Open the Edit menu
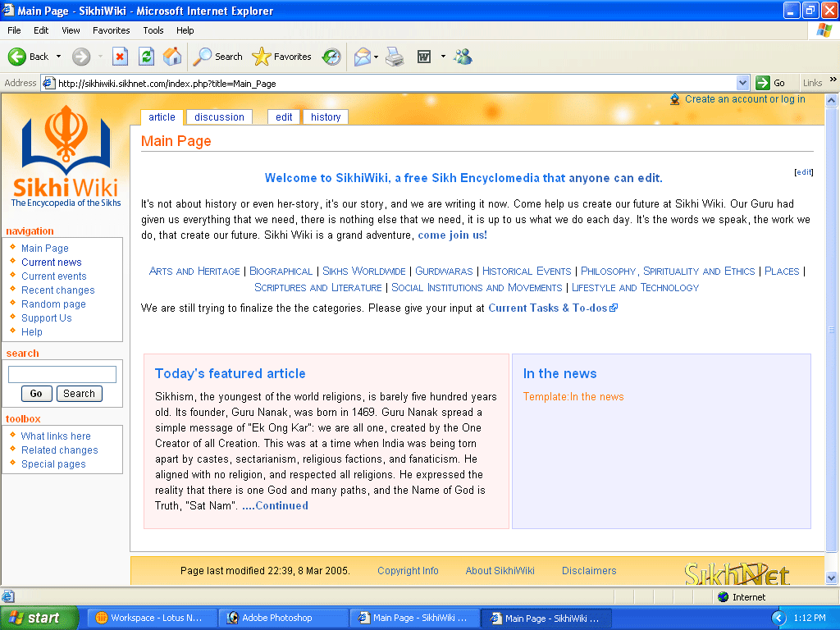Screen dimensions: 840x630 (x=41, y=30)
